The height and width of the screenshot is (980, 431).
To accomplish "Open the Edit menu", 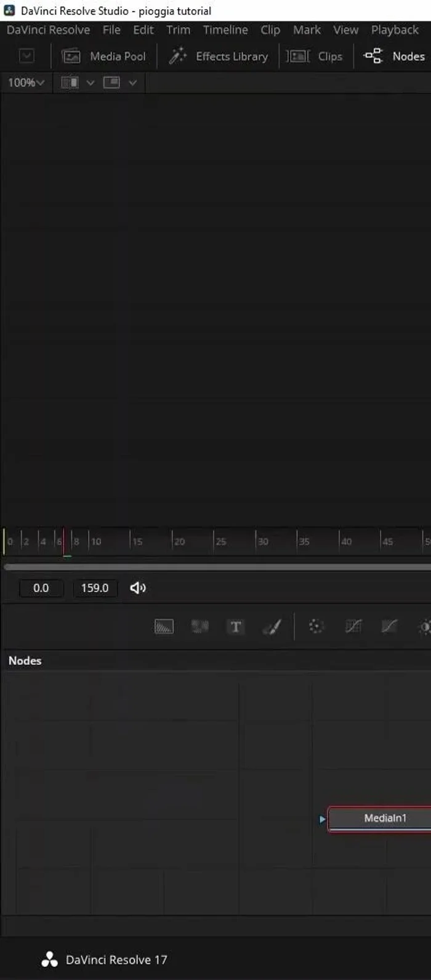I will [x=143, y=30].
